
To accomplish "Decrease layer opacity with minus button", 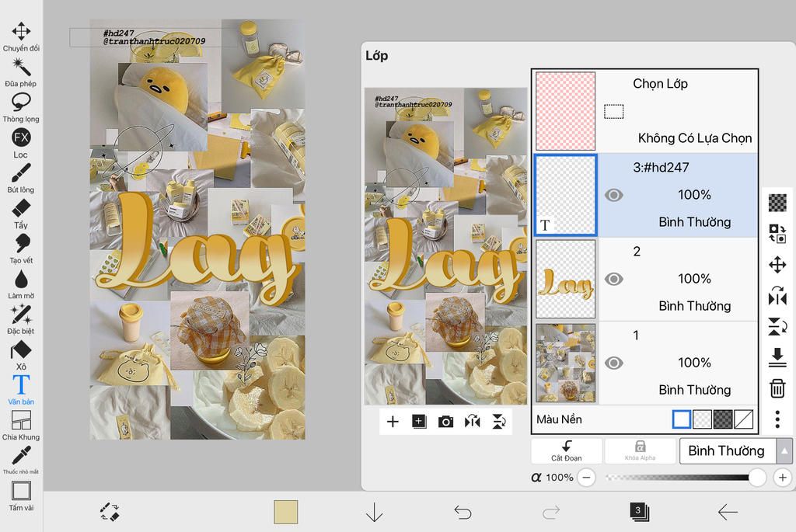I will coord(586,477).
